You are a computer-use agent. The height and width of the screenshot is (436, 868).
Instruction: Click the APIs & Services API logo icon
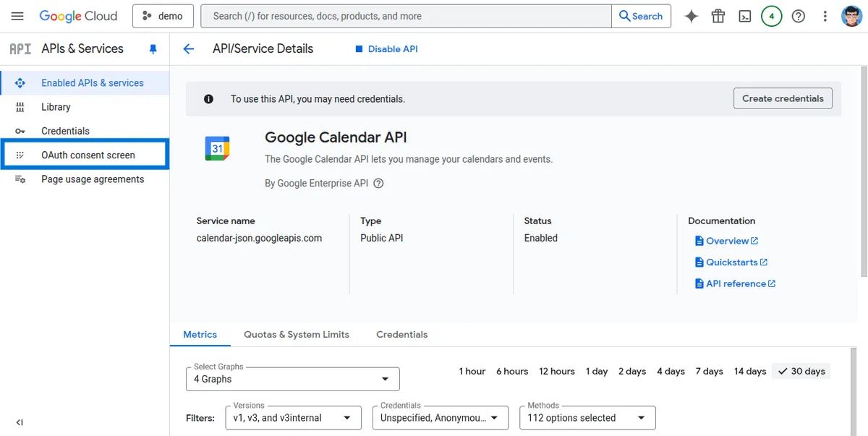tap(20, 48)
